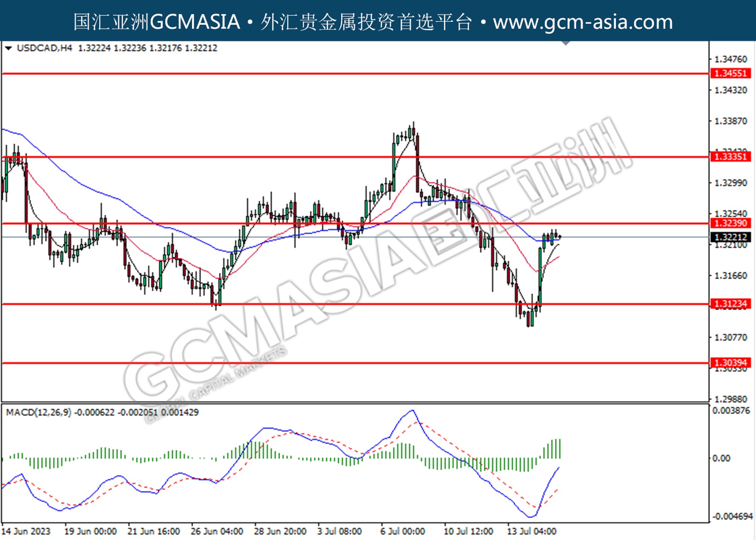Click the 28 Jun 20:00 time label
This screenshot has width=756, height=540.
tap(280, 531)
